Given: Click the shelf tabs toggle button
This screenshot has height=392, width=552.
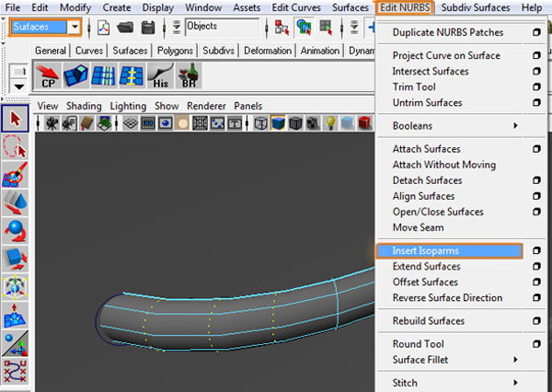Looking at the screenshot, I should tap(18, 71).
